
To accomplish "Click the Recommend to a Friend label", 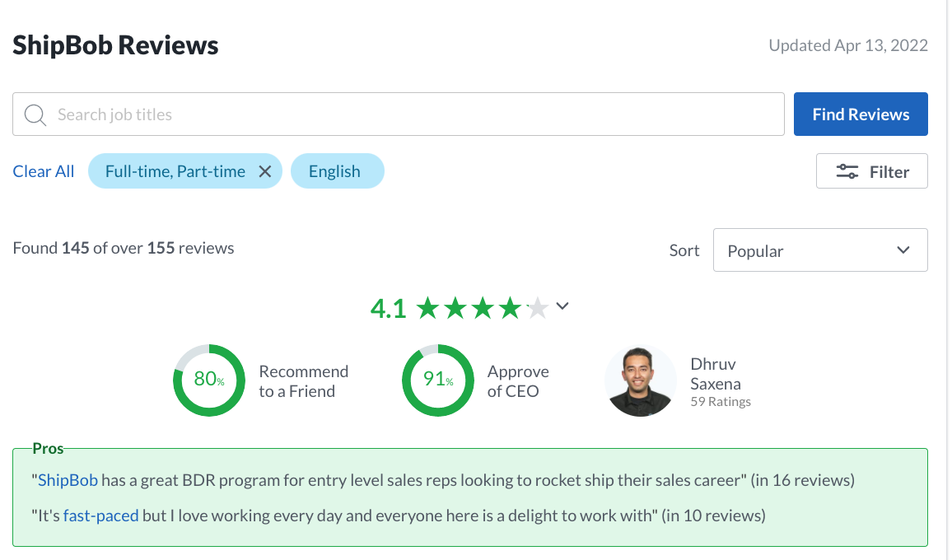I will (x=304, y=380).
